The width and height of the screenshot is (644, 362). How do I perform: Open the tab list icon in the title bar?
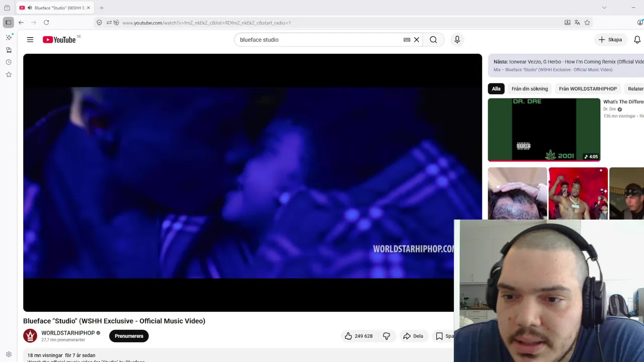(7, 8)
